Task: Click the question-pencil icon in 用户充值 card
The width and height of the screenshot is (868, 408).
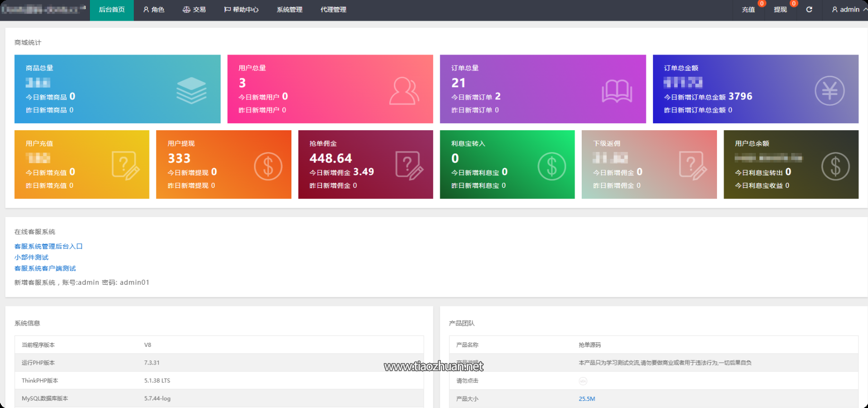Action: pyautogui.click(x=126, y=166)
